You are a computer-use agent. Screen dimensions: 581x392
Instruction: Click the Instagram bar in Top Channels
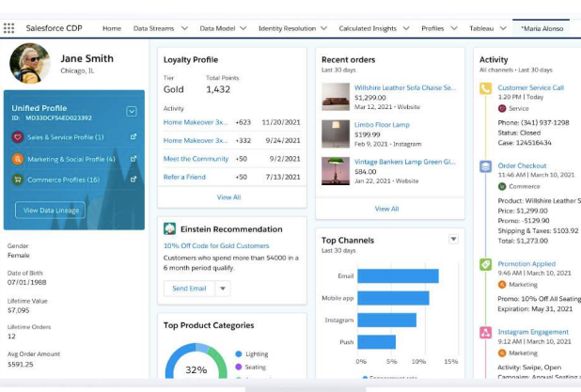[x=386, y=321]
